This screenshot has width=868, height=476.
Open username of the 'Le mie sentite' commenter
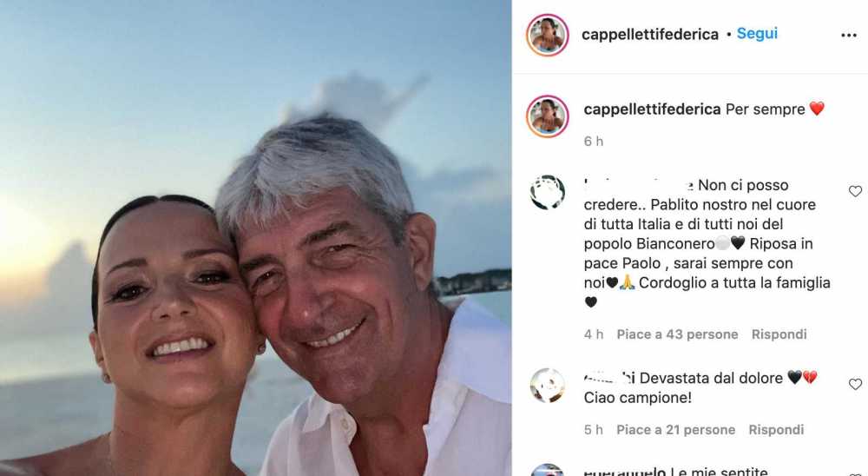click(624, 472)
